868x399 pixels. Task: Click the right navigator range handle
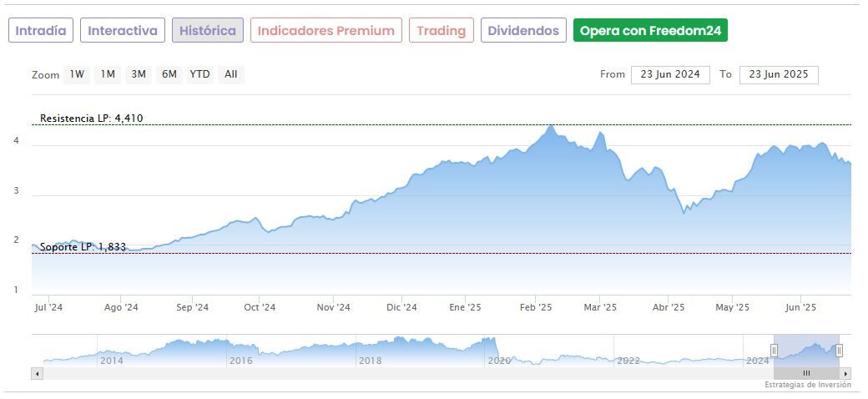coord(839,351)
